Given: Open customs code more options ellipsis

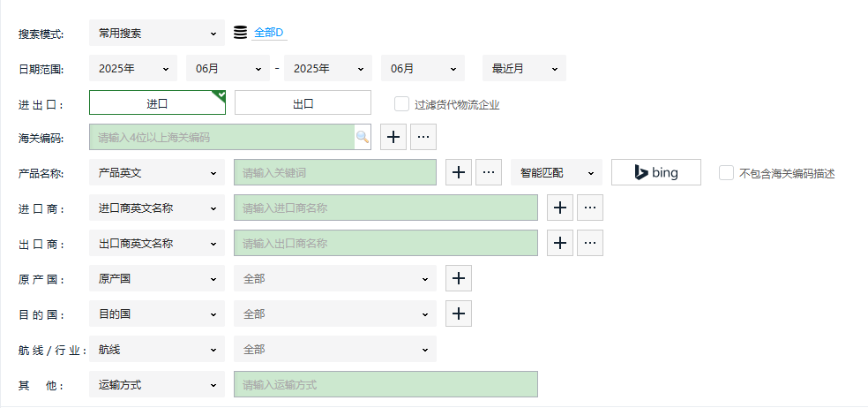Looking at the screenshot, I should pos(423,137).
